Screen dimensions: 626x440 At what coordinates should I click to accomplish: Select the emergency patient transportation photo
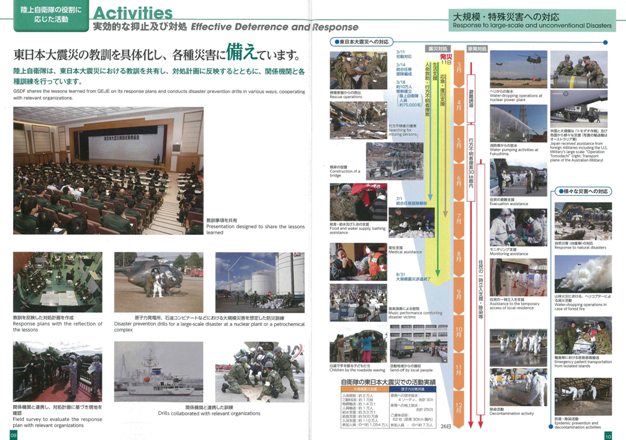pyautogui.click(x=583, y=335)
